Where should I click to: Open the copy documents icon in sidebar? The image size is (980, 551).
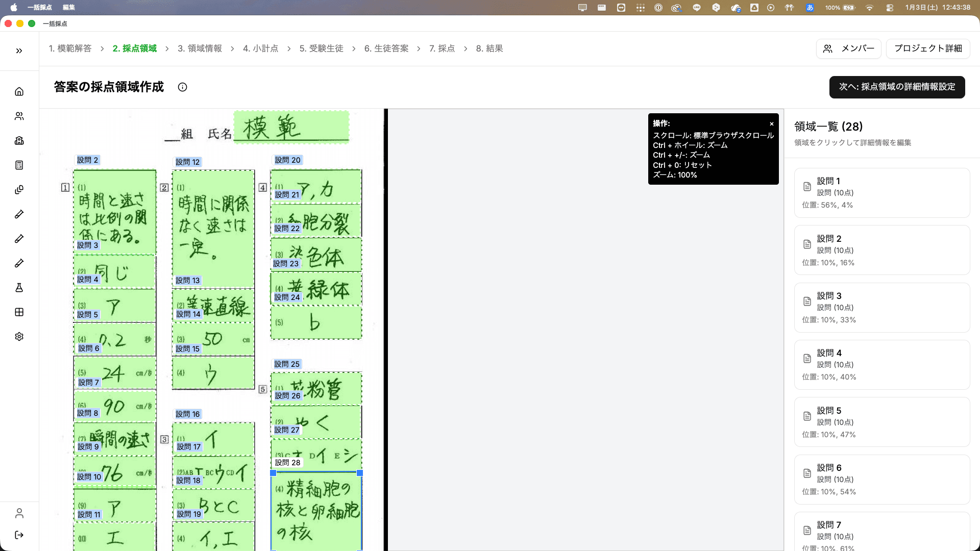click(x=19, y=190)
